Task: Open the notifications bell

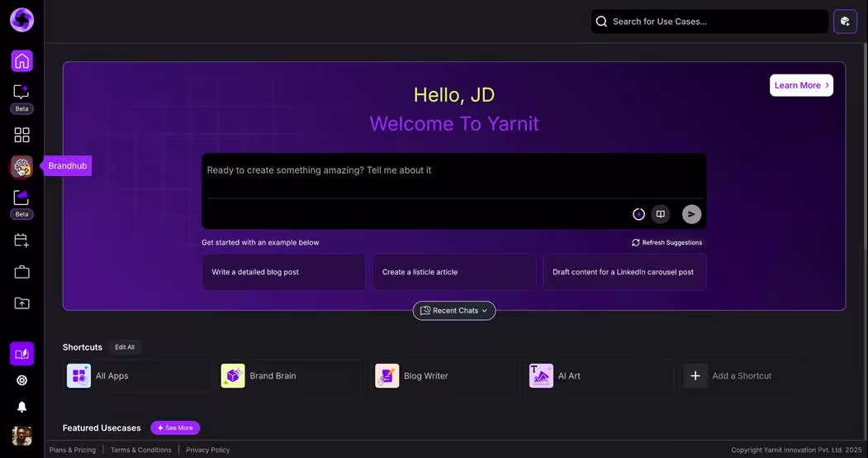Action: click(22, 407)
